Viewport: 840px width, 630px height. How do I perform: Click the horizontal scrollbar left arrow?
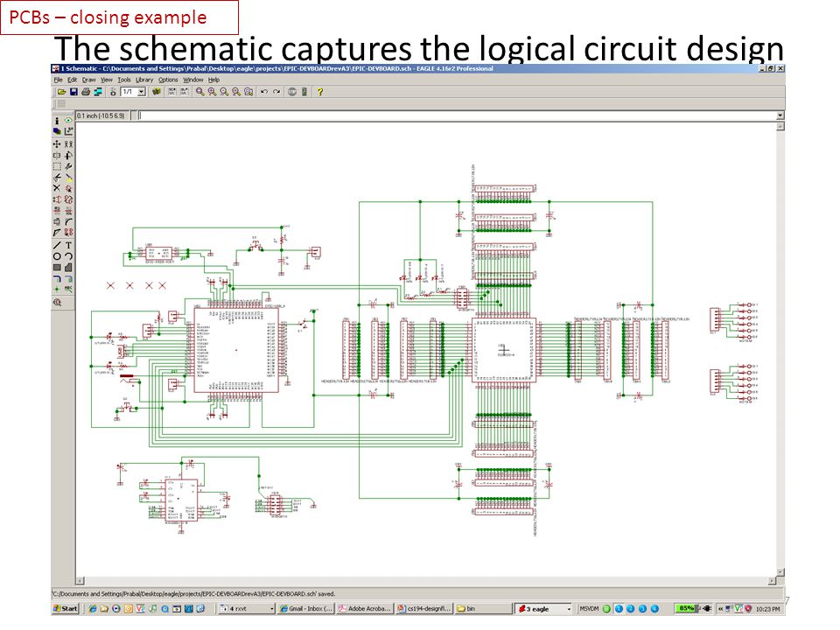pyautogui.click(x=80, y=581)
